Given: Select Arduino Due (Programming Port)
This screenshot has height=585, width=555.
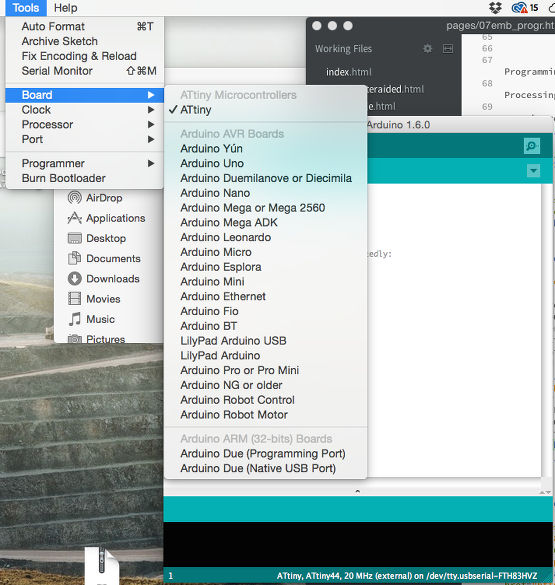Looking at the screenshot, I should (266, 453).
